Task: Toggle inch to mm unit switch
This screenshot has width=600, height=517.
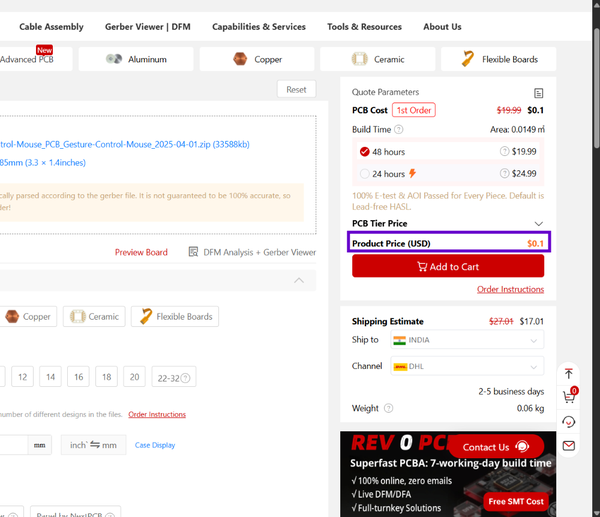Action: coord(93,445)
